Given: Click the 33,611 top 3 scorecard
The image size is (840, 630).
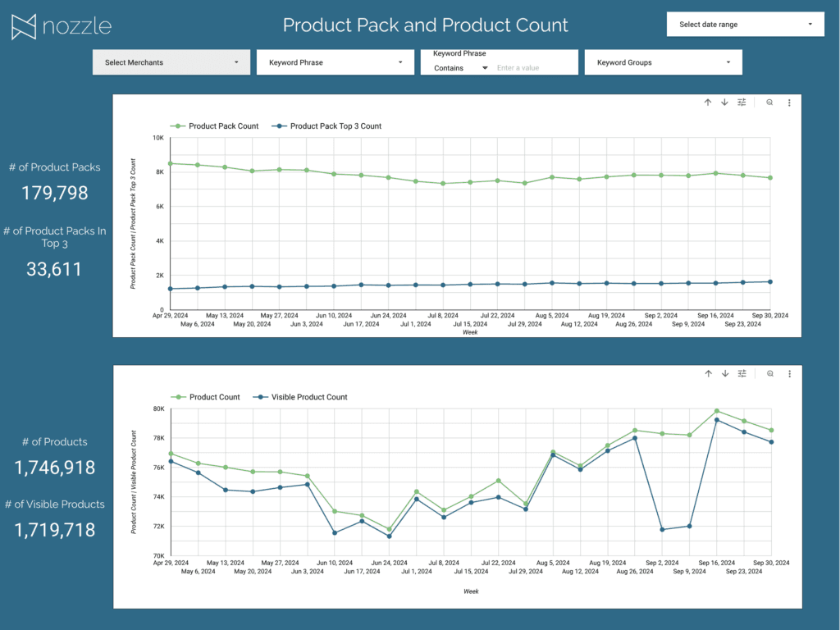Looking at the screenshot, I should pos(54,269).
